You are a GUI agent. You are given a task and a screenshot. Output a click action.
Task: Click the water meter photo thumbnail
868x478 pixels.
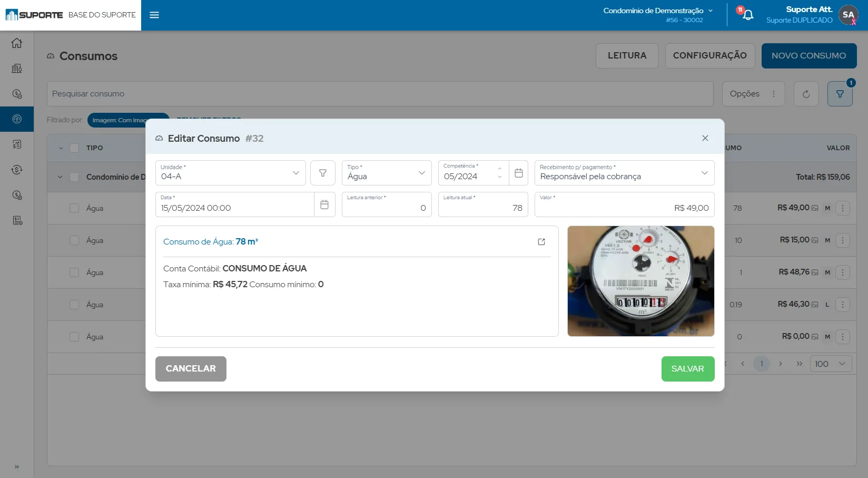click(x=641, y=281)
